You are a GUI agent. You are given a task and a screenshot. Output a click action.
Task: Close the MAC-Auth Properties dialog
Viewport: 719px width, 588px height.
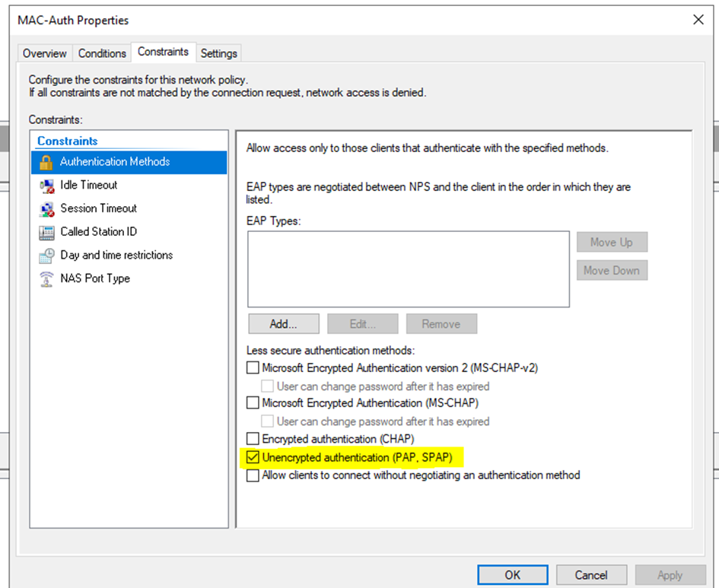(x=698, y=21)
